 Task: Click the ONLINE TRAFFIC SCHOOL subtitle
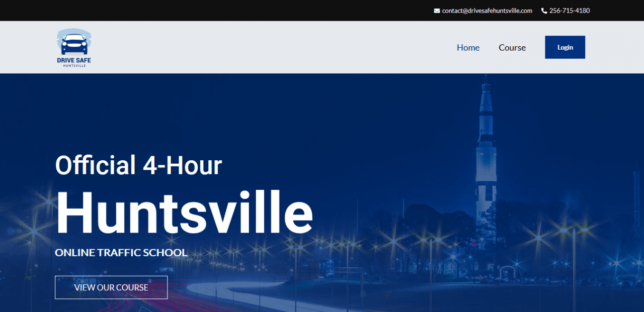[121, 252]
